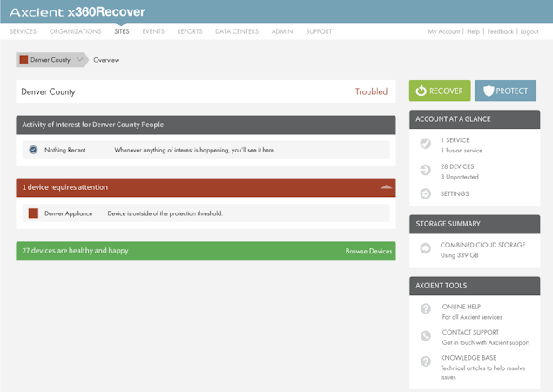Go to the Admin tab
The height and width of the screenshot is (392, 553).
[282, 31]
